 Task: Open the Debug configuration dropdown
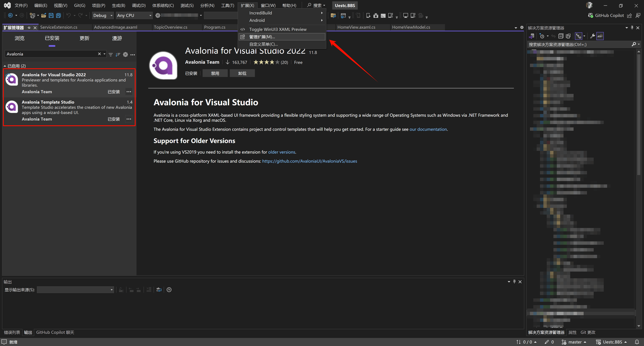pyautogui.click(x=103, y=15)
